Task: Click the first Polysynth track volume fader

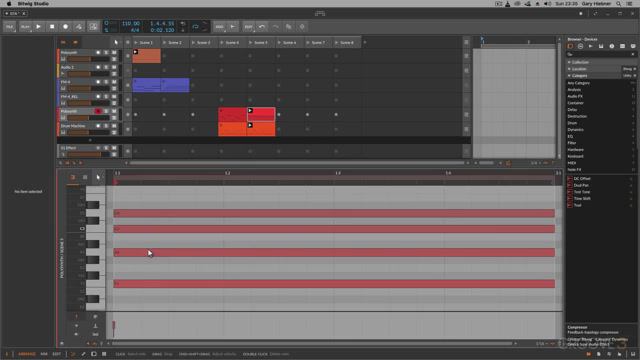Action: pos(89,59)
